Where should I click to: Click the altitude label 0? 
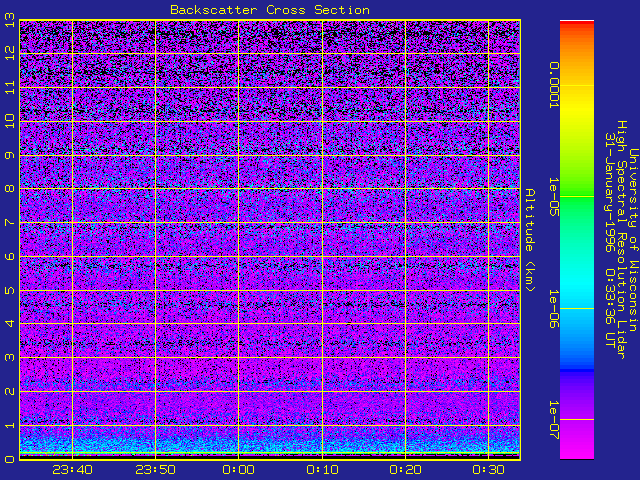(x=10, y=459)
